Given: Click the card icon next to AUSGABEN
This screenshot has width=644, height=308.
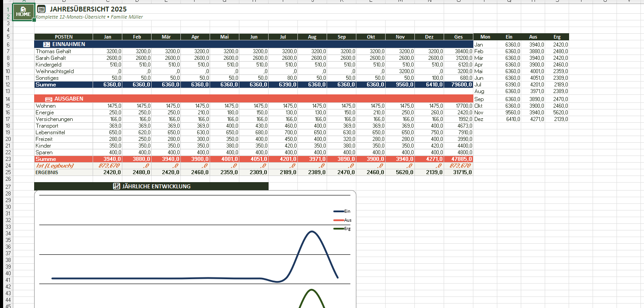Looking at the screenshot, I should [x=49, y=99].
